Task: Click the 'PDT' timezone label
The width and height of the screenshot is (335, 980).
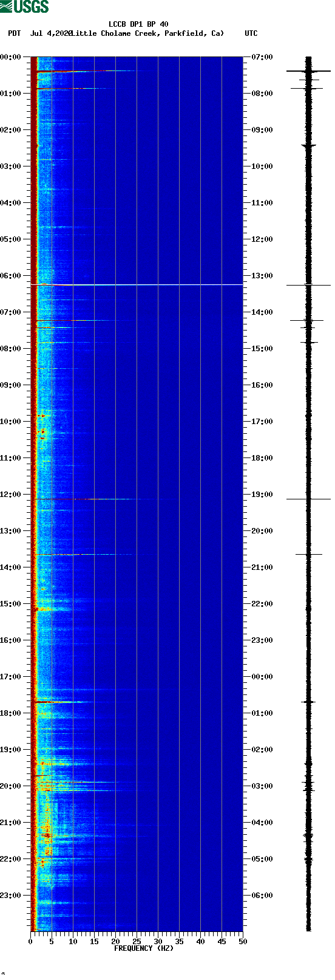Action: pyautogui.click(x=15, y=33)
